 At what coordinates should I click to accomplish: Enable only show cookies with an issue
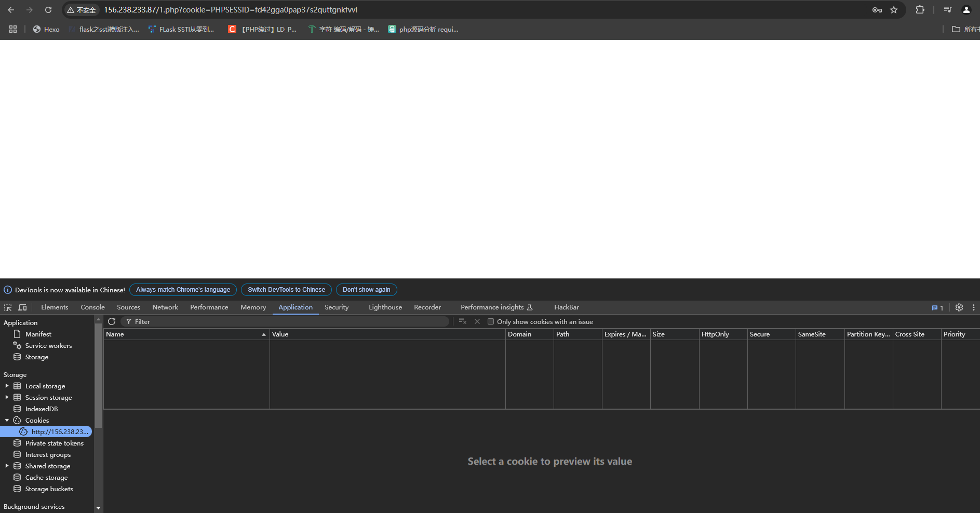pyautogui.click(x=491, y=321)
